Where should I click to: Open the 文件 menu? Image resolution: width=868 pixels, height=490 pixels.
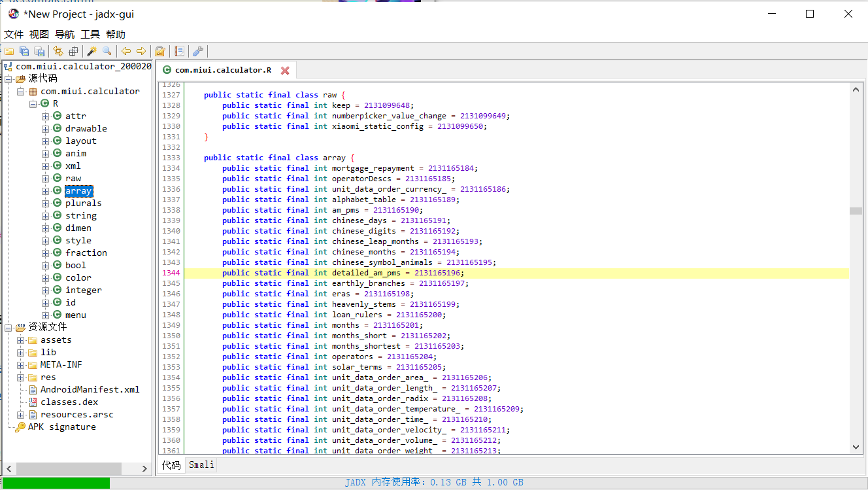pos(14,34)
